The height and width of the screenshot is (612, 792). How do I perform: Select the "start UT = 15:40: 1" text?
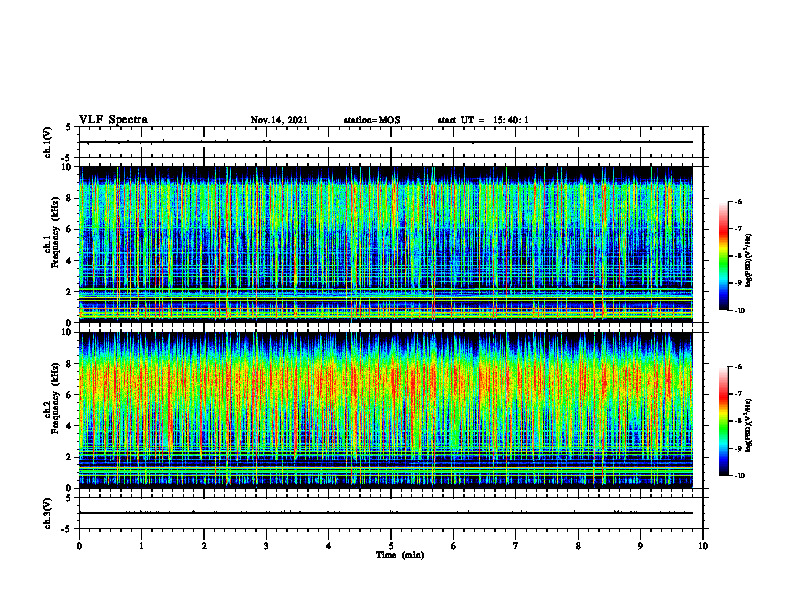[x=483, y=120]
